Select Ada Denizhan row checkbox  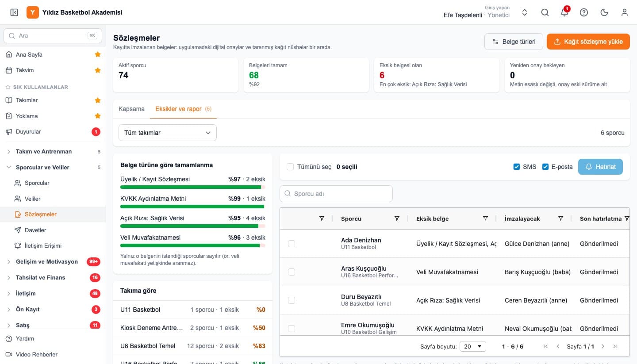coord(292,244)
